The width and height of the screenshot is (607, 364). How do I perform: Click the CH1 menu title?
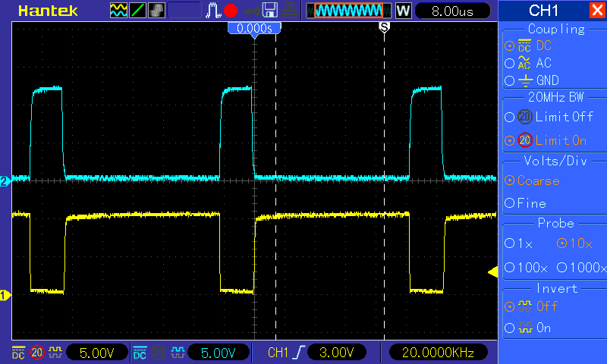(543, 11)
